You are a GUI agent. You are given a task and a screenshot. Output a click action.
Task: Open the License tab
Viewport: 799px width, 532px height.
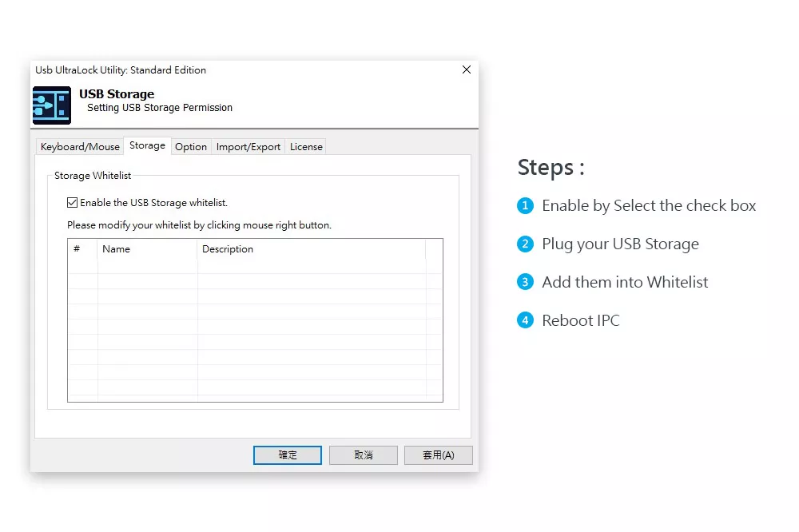(306, 147)
